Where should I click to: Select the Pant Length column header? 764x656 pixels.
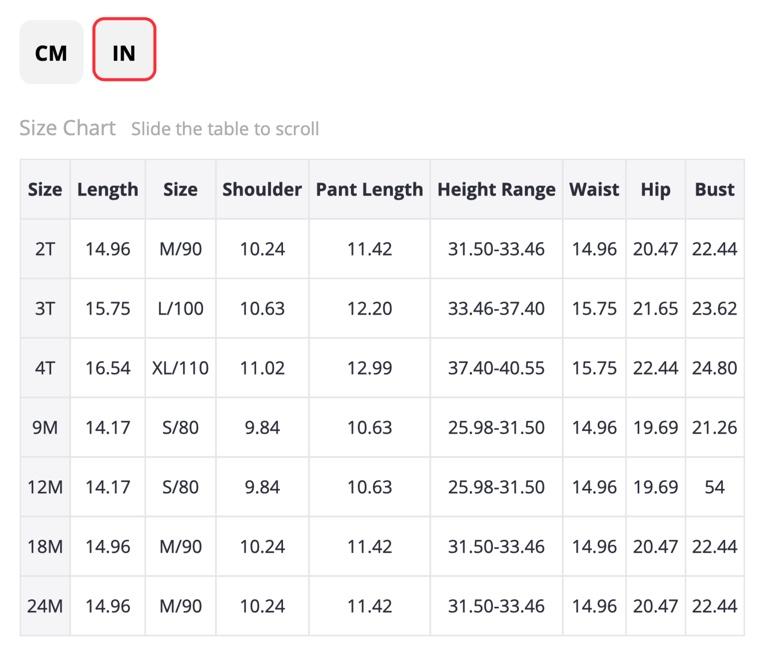(369, 189)
